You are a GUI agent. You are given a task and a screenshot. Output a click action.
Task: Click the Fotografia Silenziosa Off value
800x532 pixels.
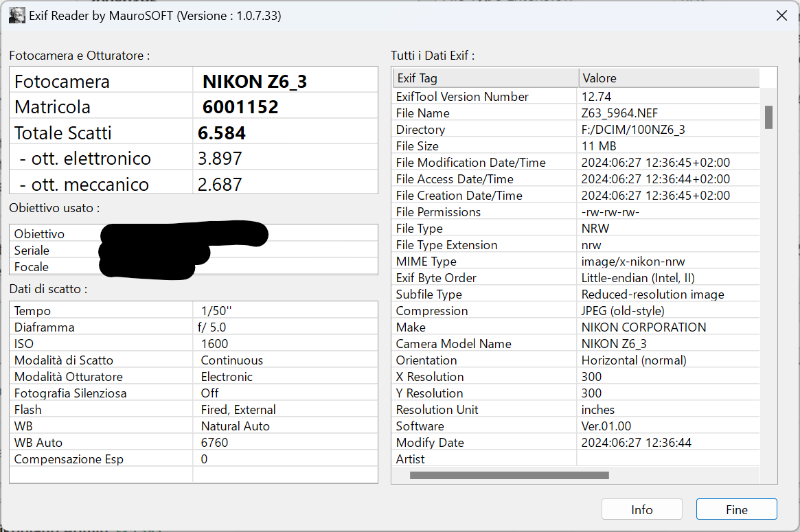click(x=209, y=393)
